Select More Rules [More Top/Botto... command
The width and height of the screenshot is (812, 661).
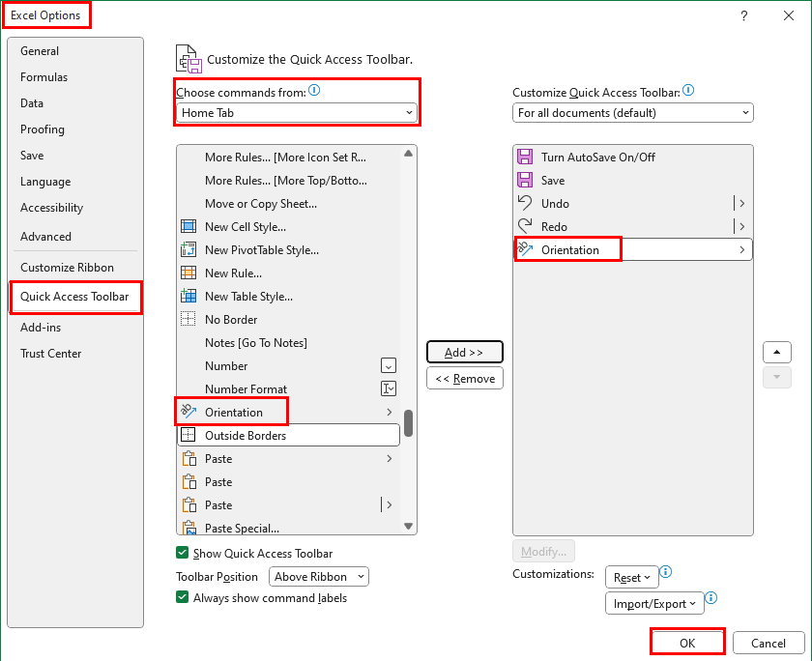tap(288, 180)
